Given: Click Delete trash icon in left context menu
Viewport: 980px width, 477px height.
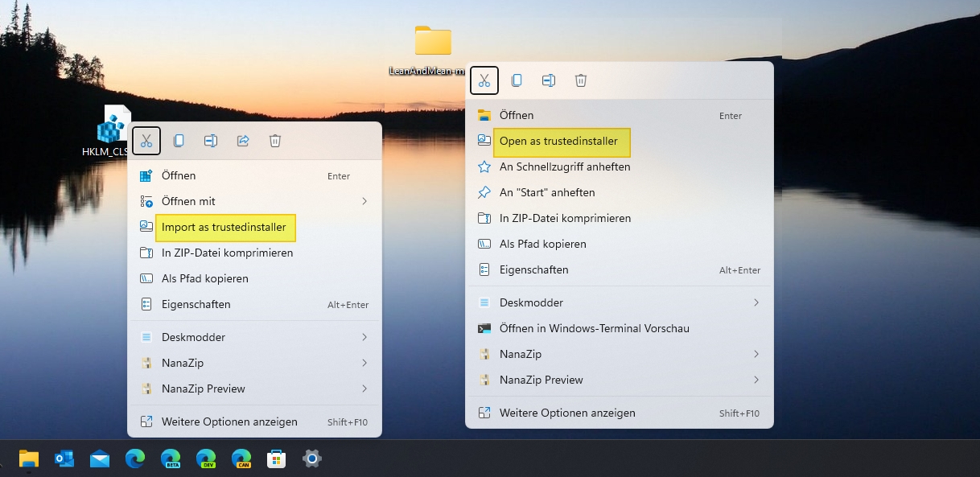Looking at the screenshot, I should click(x=275, y=141).
